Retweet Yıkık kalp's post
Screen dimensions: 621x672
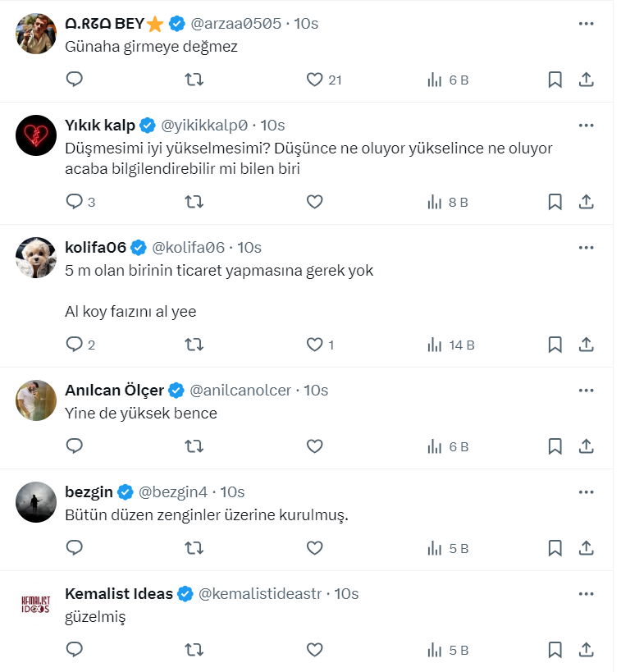click(x=194, y=202)
